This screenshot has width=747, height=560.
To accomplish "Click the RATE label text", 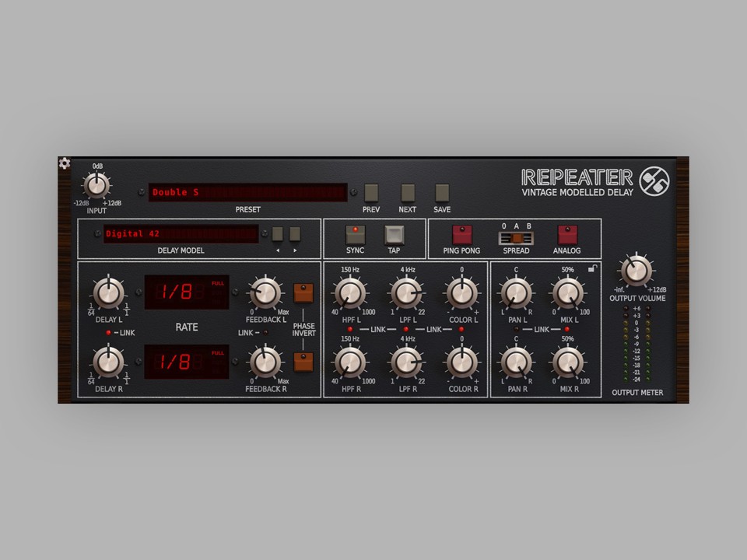I will [x=187, y=327].
